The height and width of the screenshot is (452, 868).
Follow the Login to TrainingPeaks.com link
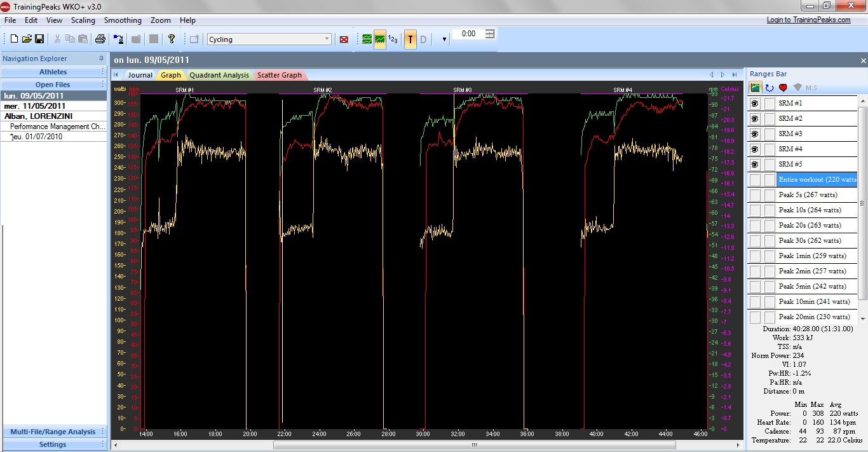pos(808,20)
